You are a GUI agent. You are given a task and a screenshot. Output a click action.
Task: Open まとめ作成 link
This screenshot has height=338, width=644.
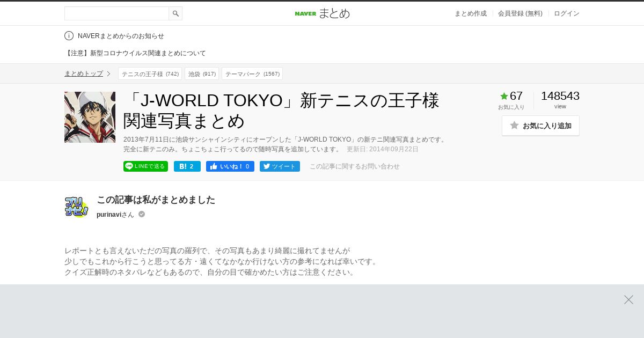pyautogui.click(x=471, y=13)
